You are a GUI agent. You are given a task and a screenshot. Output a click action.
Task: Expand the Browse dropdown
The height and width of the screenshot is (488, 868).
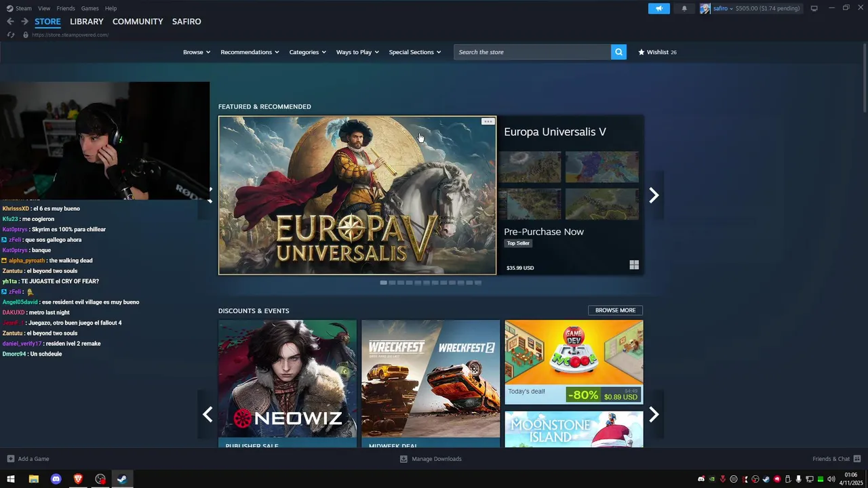point(197,52)
